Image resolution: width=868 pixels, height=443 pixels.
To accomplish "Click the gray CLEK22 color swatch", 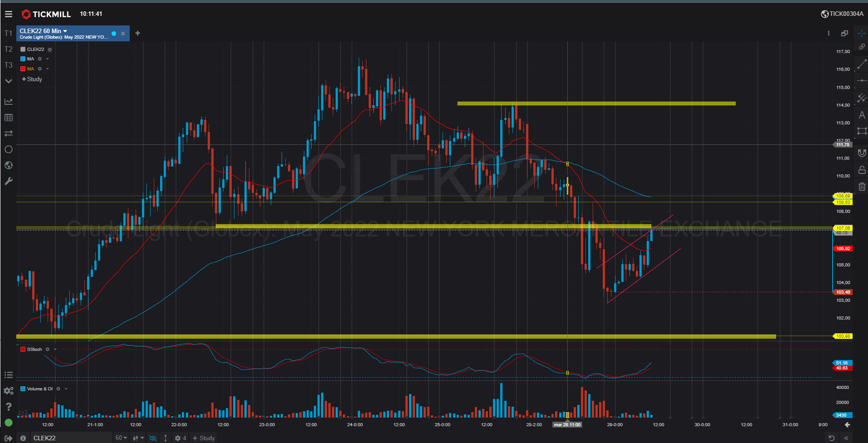I will (23, 49).
